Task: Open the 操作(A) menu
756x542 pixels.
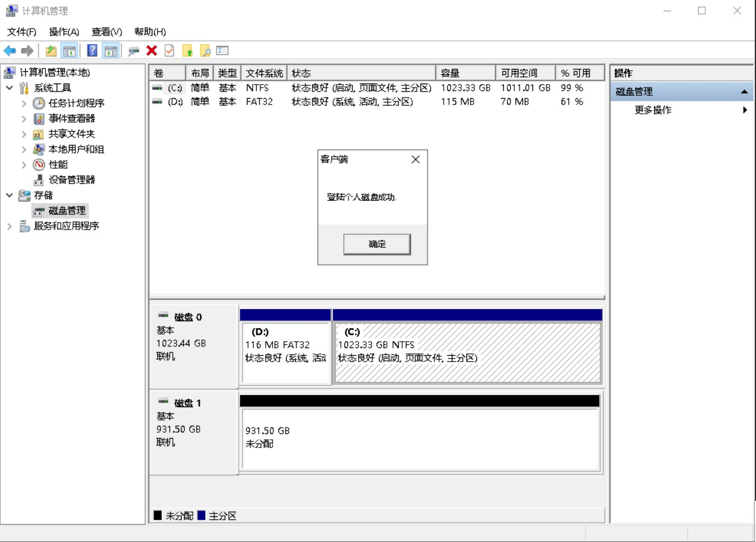Action: [64, 32]
